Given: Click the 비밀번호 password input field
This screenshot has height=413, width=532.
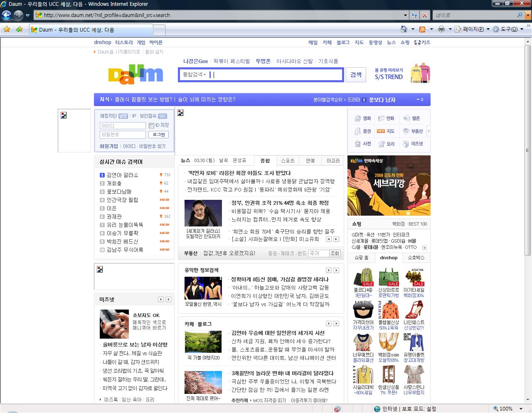Looking at the screenshot, I should pos(123,135).
